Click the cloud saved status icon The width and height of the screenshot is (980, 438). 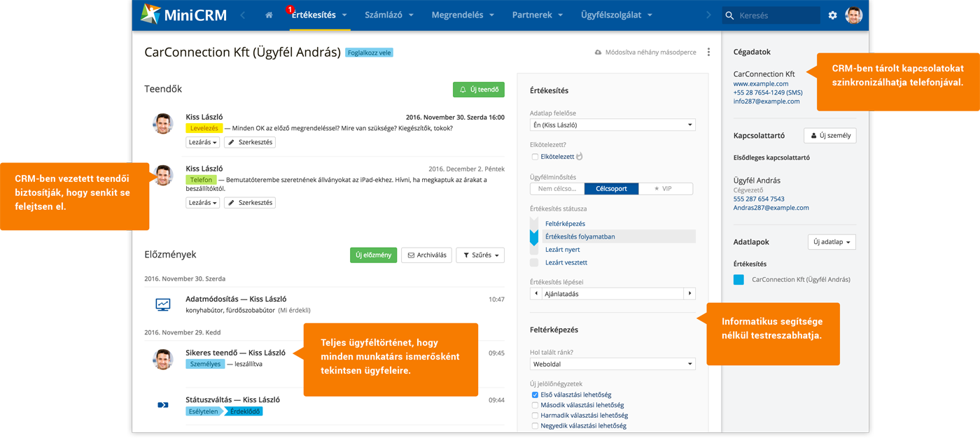click(x=598, y=52)
